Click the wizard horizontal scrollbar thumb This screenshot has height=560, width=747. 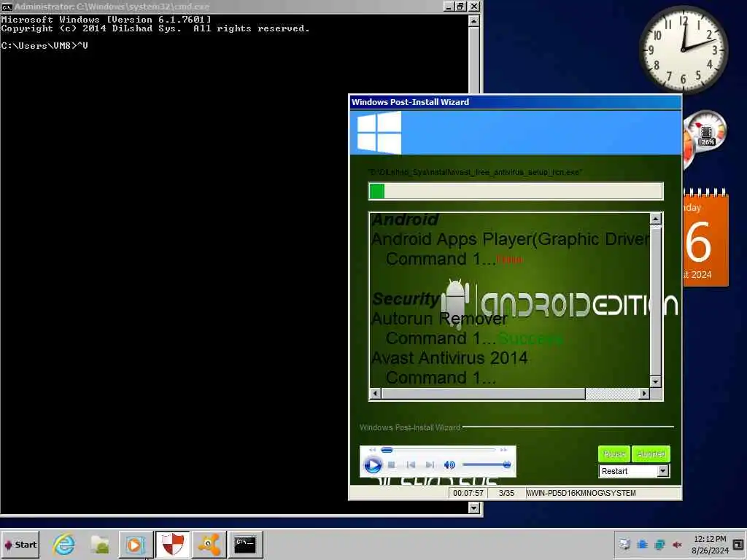click(483, 393)
